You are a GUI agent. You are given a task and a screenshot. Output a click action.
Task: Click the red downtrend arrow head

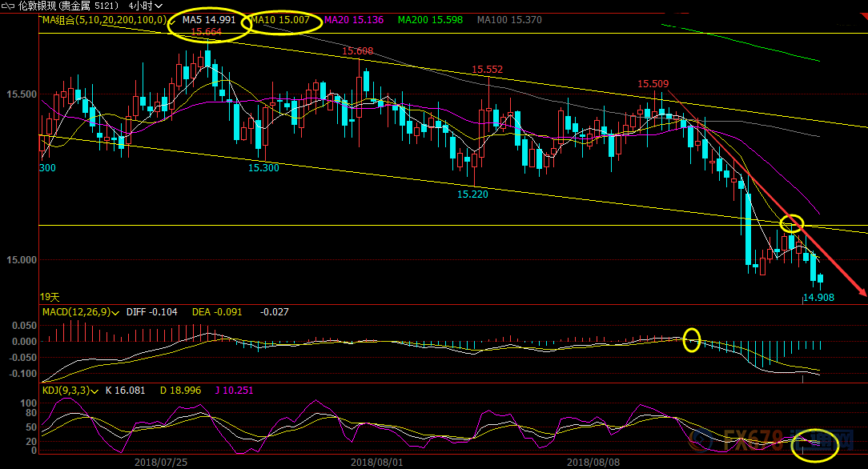862,293
